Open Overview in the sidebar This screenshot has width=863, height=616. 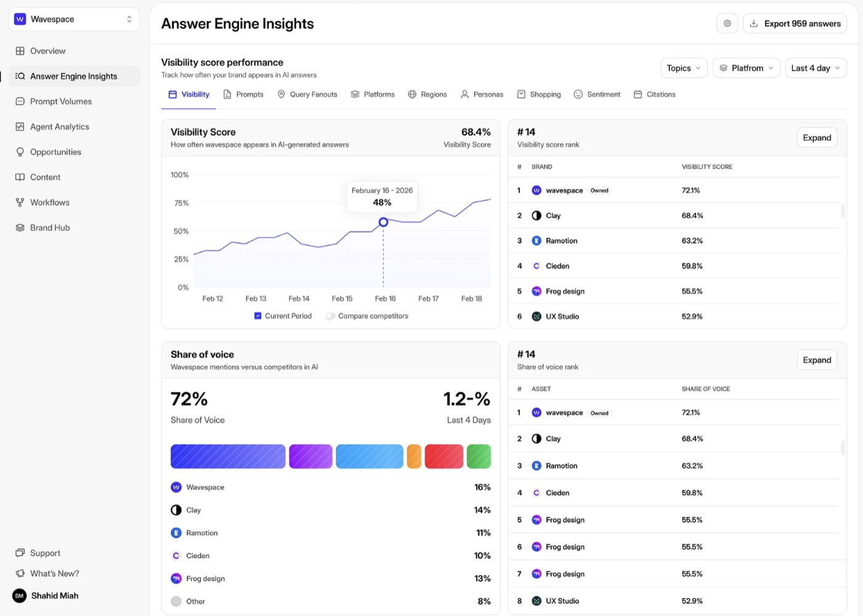(x=74, y=51)
